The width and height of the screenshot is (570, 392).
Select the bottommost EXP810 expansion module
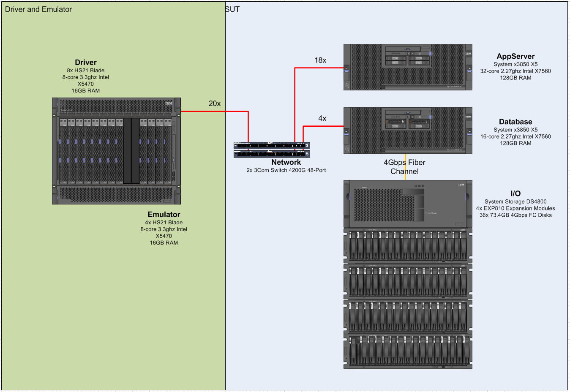(407, 351)
